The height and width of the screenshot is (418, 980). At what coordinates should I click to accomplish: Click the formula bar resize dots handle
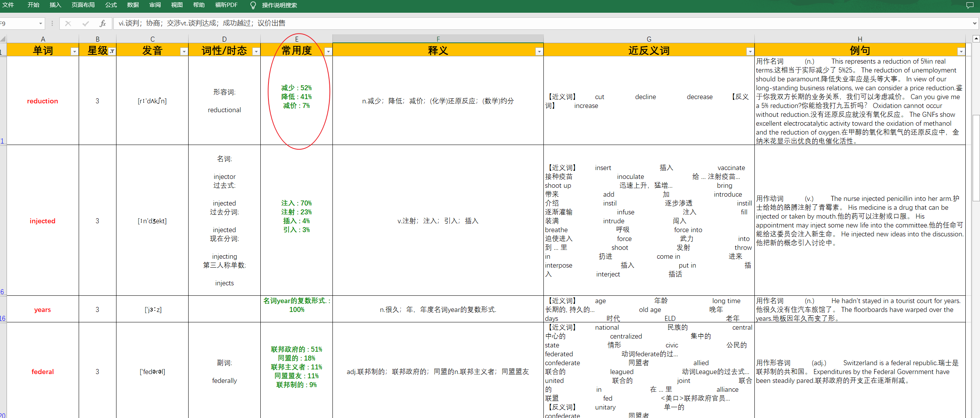pos(52,24)
